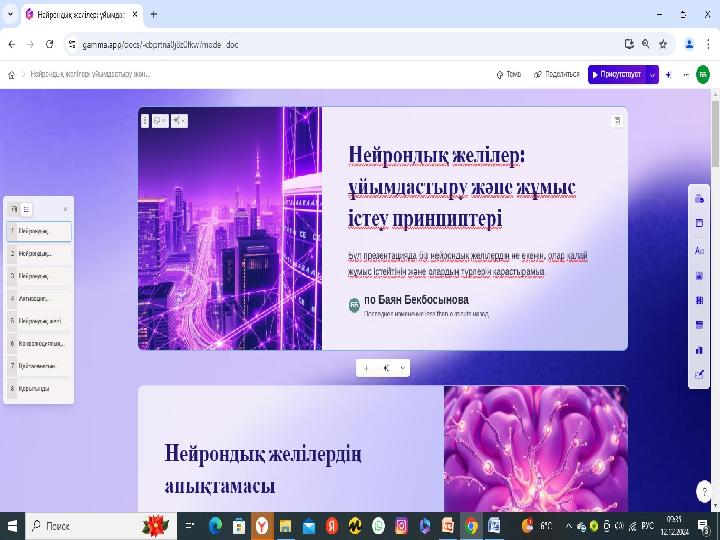This screenshot has width=720, height=540.
Task: Open layout templates in the right toolbar
Action: (699, 223)
